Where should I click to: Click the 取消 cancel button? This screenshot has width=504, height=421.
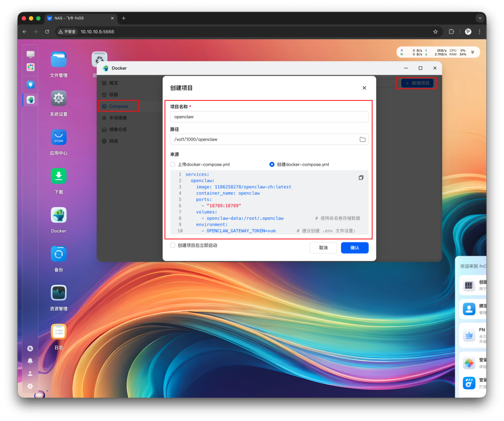(x=323, y=248)
